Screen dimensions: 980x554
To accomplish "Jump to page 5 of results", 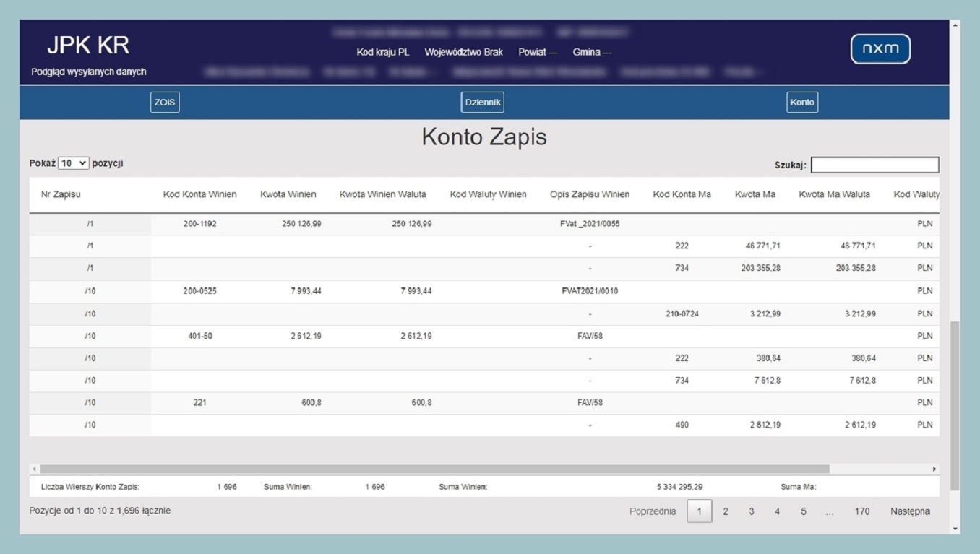I will pos(803,511).
